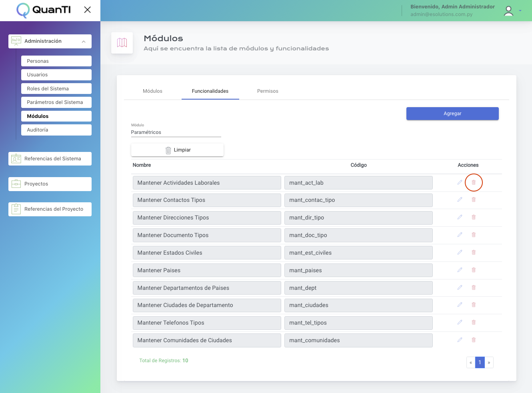532x393 pixels.
Task: Edit the Mantener Contactos Tipos row
Action: 460,199
